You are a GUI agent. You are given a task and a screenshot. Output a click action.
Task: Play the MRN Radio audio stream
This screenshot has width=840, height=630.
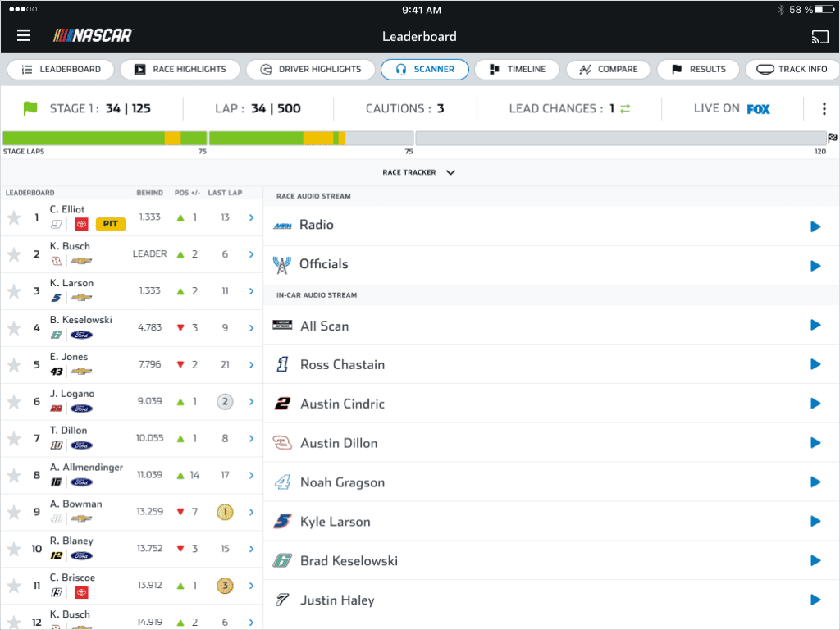(815, 226)
